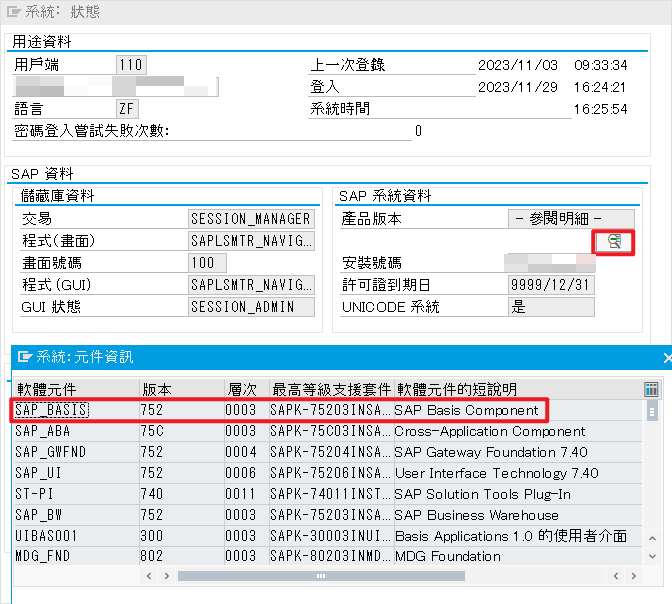Select the ST-PI component cell

click(77, 494)
